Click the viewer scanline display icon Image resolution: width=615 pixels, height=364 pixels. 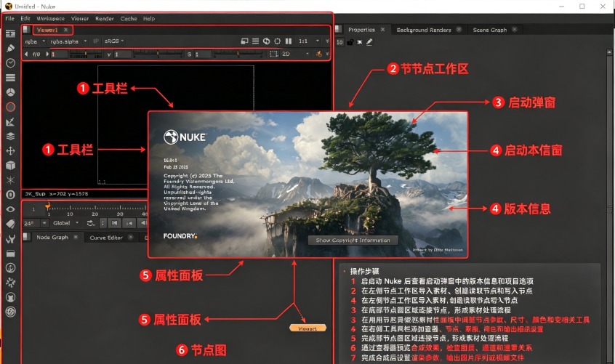(x=255, y=41)
